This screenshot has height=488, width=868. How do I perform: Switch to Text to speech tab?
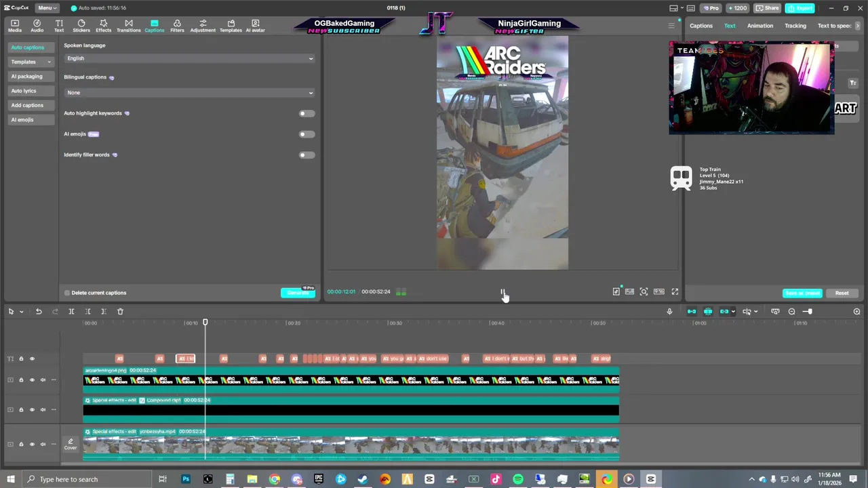(834, 26)
